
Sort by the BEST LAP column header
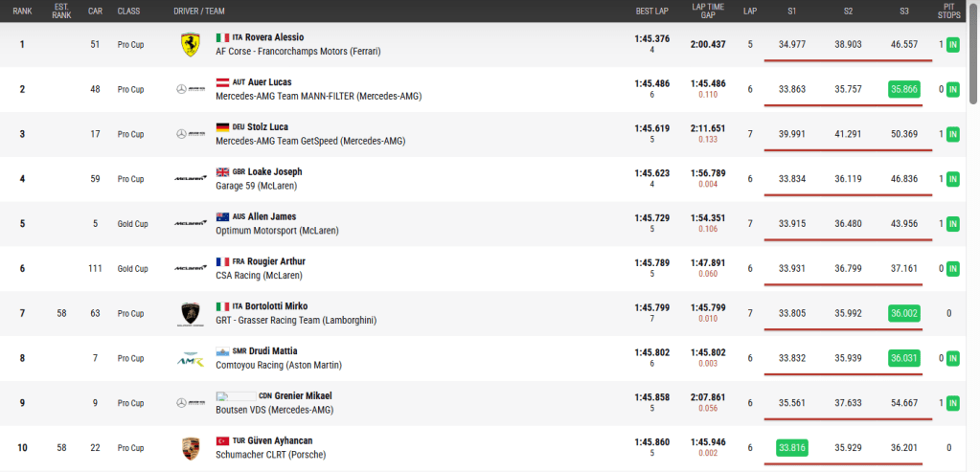pyautogui.click(x=650, y=11)
